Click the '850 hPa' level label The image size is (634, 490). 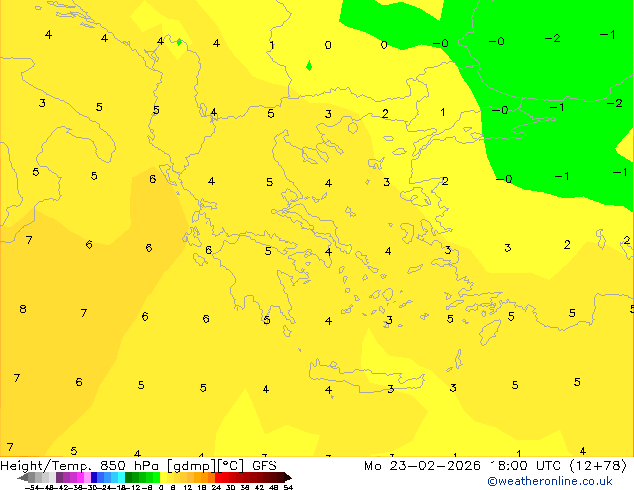tap(129, 466)
